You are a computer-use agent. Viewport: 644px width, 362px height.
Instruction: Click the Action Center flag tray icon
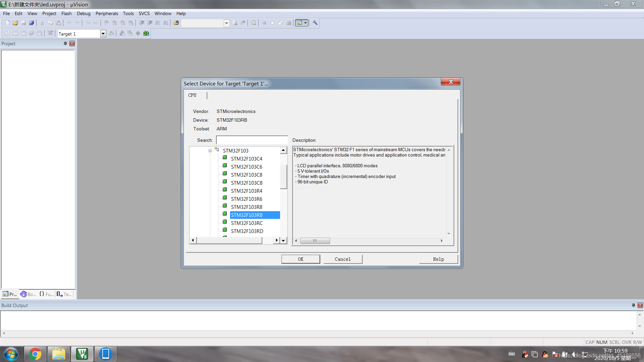tap(555, 354)
